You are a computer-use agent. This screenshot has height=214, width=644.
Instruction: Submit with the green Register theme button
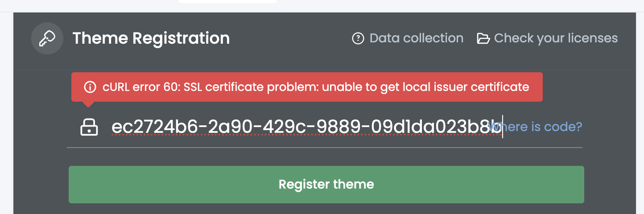326,185
